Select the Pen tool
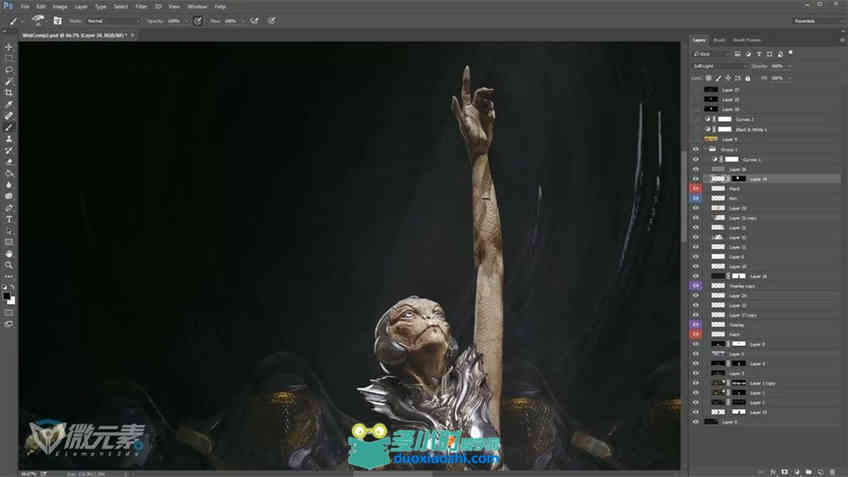This screenshot has height=477, width=848. (x=9, y=208)
